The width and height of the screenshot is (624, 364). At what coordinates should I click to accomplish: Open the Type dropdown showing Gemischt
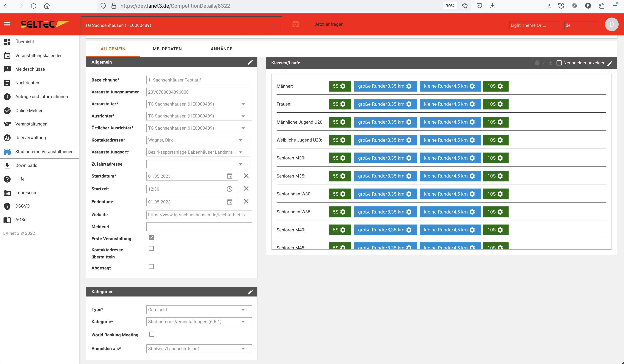(x=199, y=310)
